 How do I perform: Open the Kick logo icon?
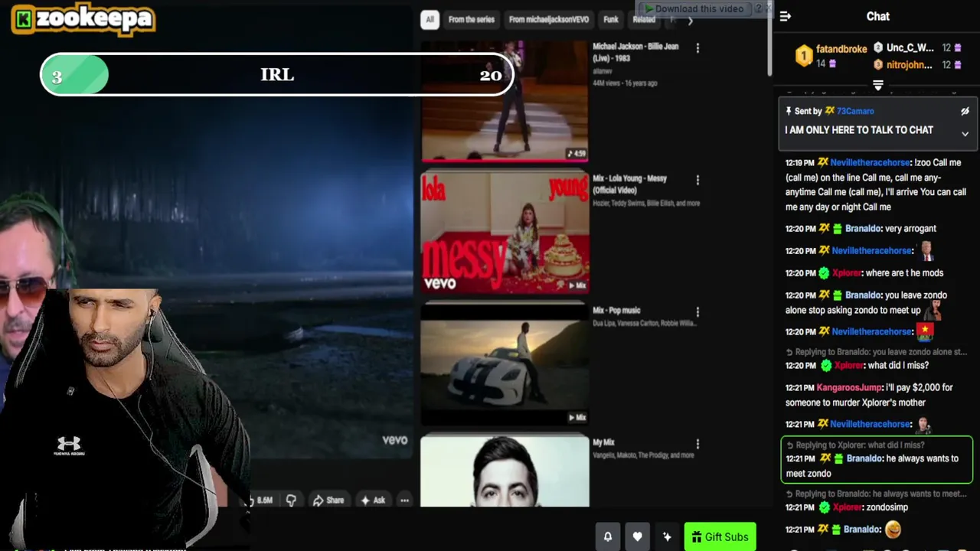pos(24,20)
